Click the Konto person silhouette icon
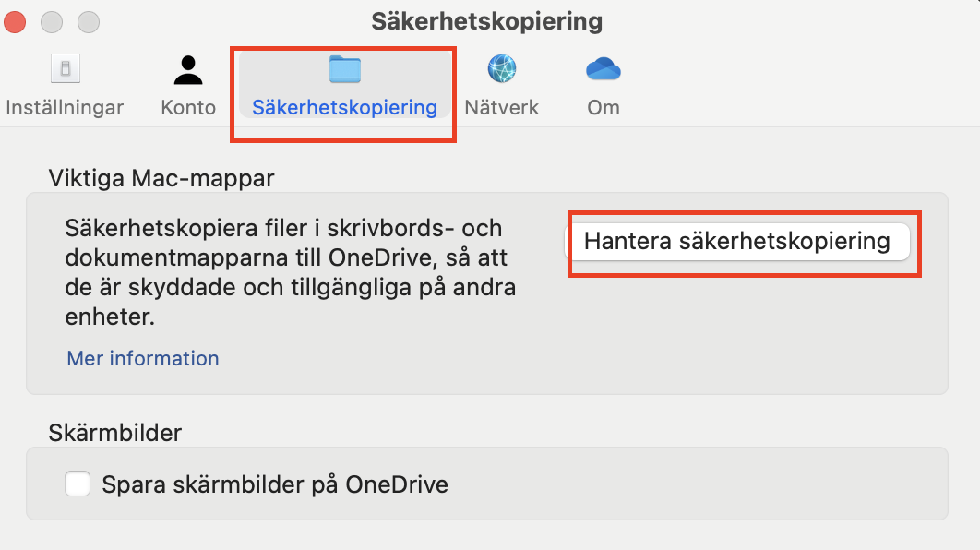Screen dimensions: 980x550 188,69
